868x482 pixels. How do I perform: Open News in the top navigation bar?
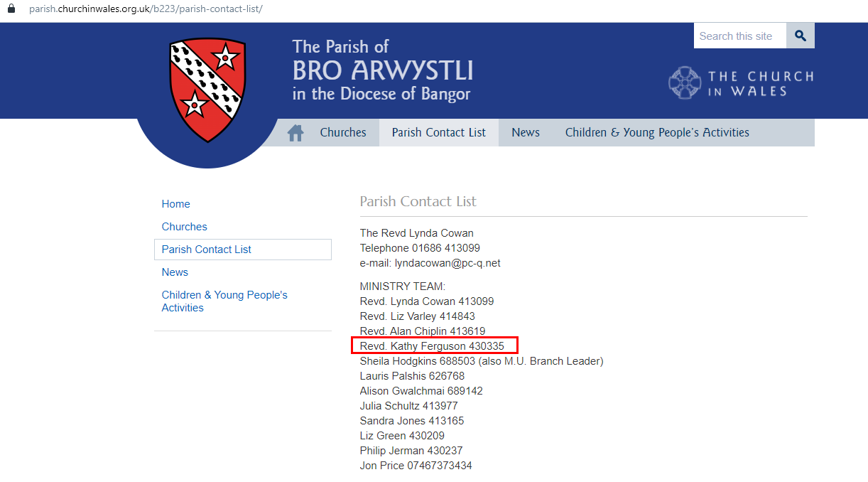tap(526, 132)
